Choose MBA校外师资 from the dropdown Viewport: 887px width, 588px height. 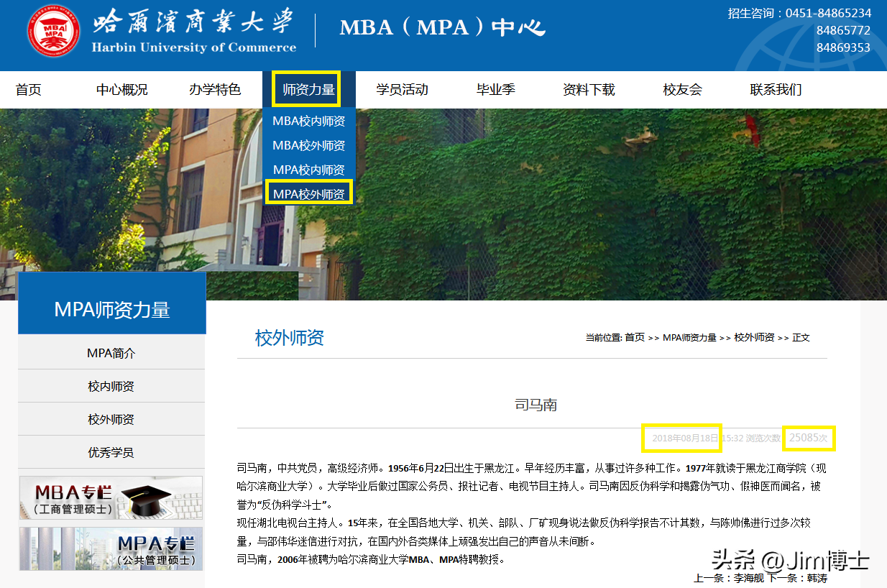(x=309, y=145)
